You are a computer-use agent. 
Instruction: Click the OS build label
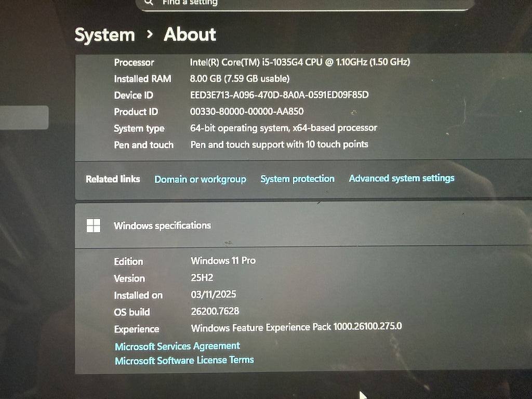click(131, 312)
